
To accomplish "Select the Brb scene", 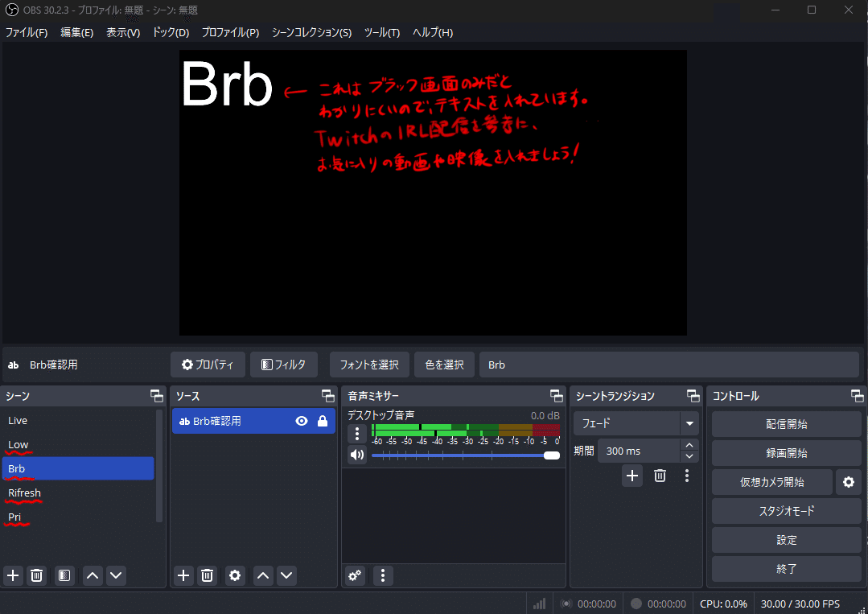I will pyautogui.click(x=78, y=468).
